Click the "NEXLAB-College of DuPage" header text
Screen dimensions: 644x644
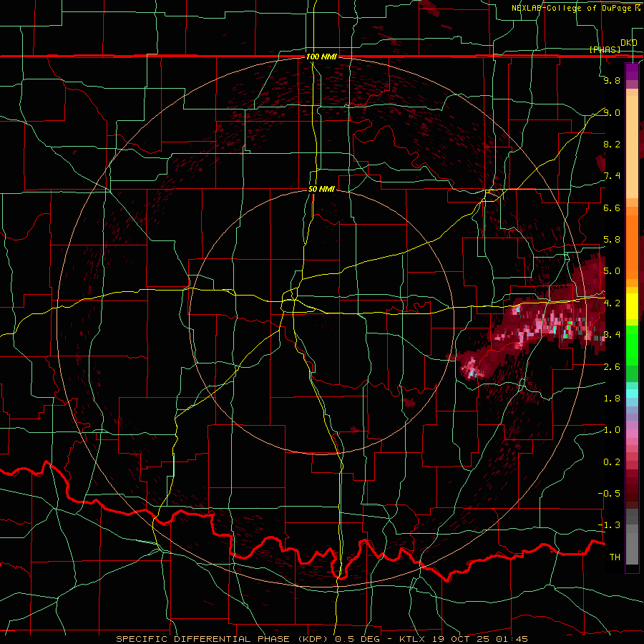573,8
